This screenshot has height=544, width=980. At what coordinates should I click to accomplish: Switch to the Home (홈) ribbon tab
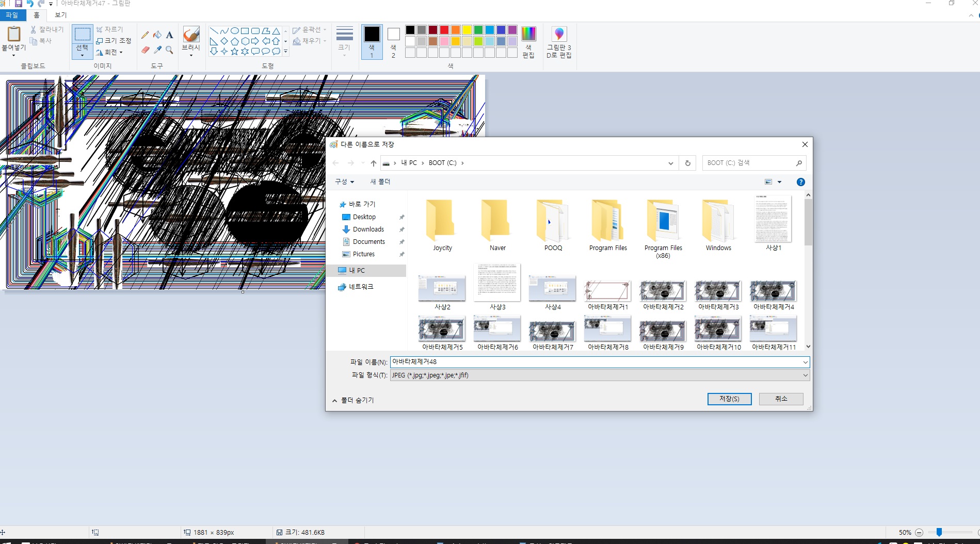[37, 15]
